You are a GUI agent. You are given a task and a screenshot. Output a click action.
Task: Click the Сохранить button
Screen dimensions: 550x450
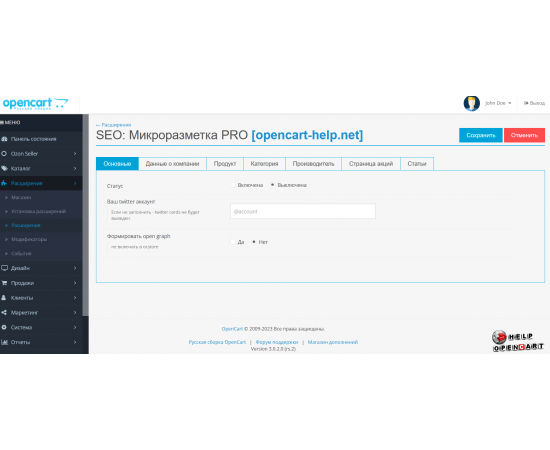click(x=481, y=135)
